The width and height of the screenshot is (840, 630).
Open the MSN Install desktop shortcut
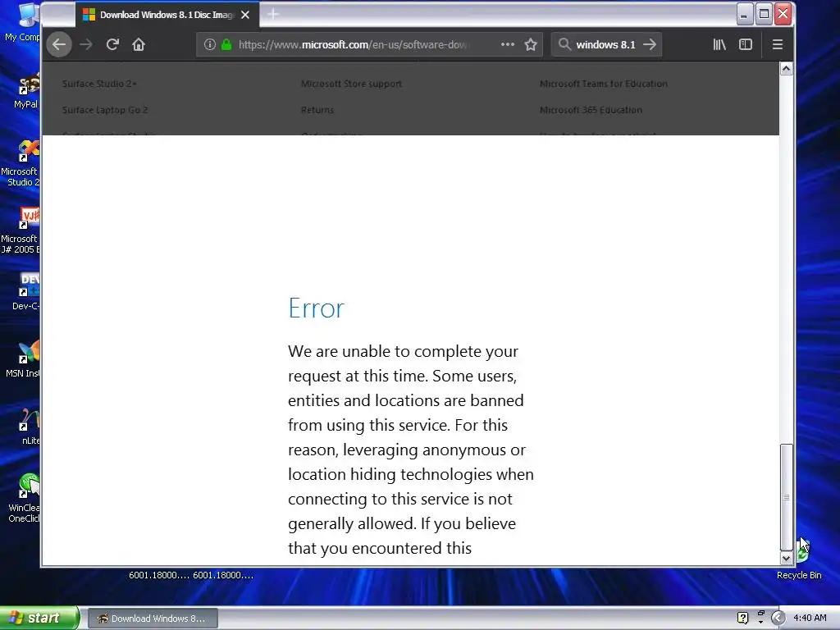tap(24, 359)
